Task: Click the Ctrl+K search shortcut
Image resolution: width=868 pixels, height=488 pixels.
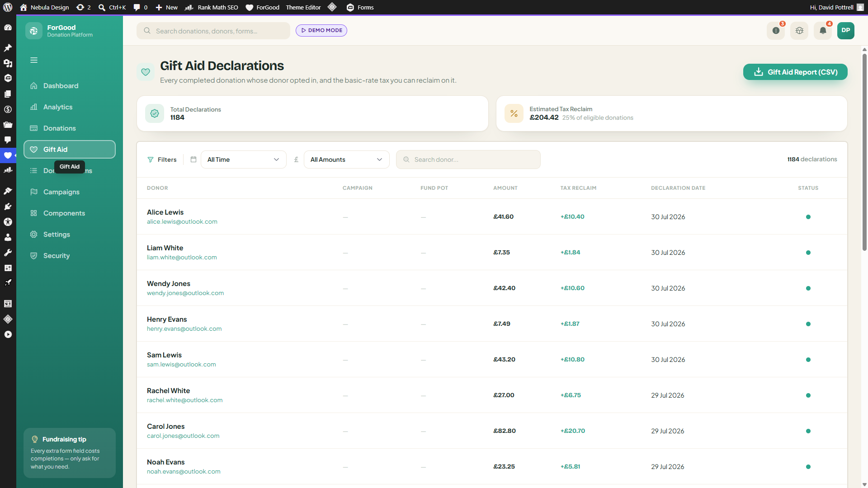Action: point(112,7)
